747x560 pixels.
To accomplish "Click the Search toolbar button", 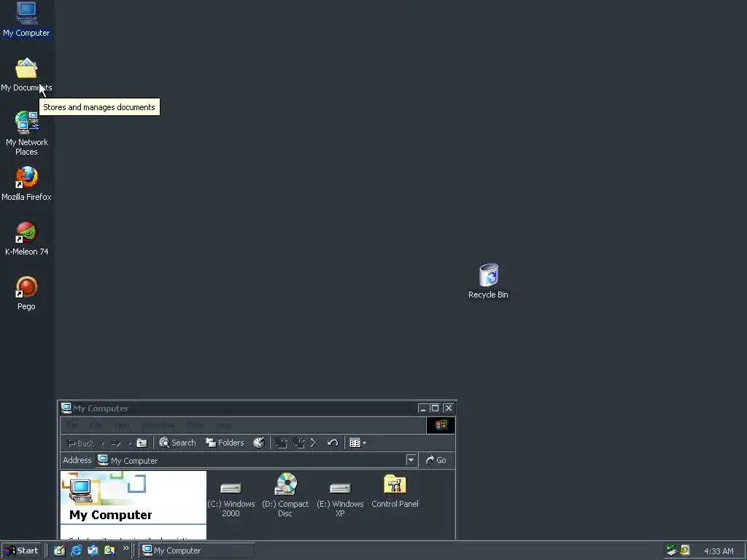I will [177, 443].
